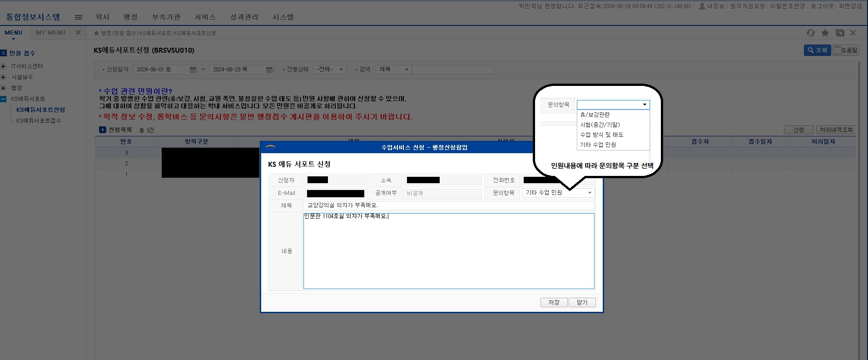Click the end date field 2024-08-29

(x=237, y=70)
